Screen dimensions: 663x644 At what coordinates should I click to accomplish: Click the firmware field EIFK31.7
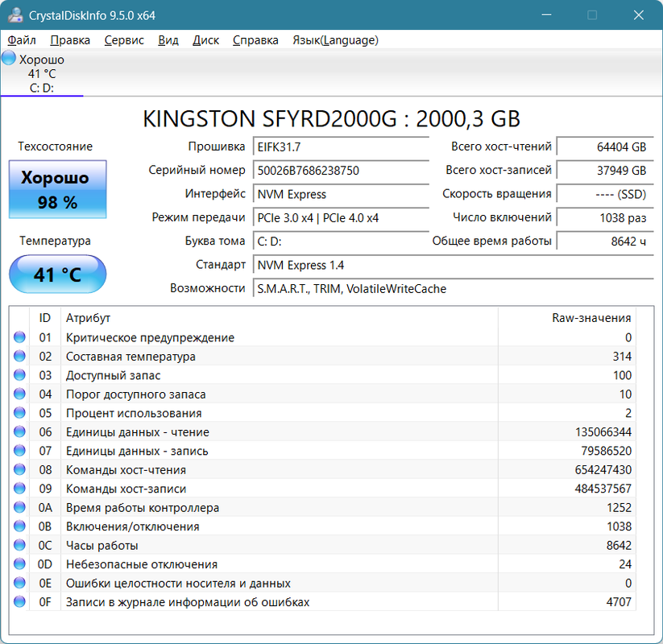pos(341,147)
